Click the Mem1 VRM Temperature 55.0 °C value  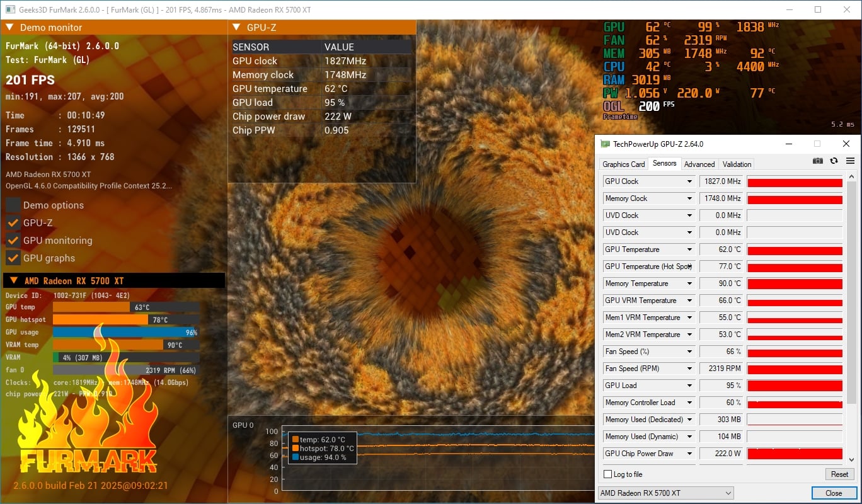coord(721,318)
